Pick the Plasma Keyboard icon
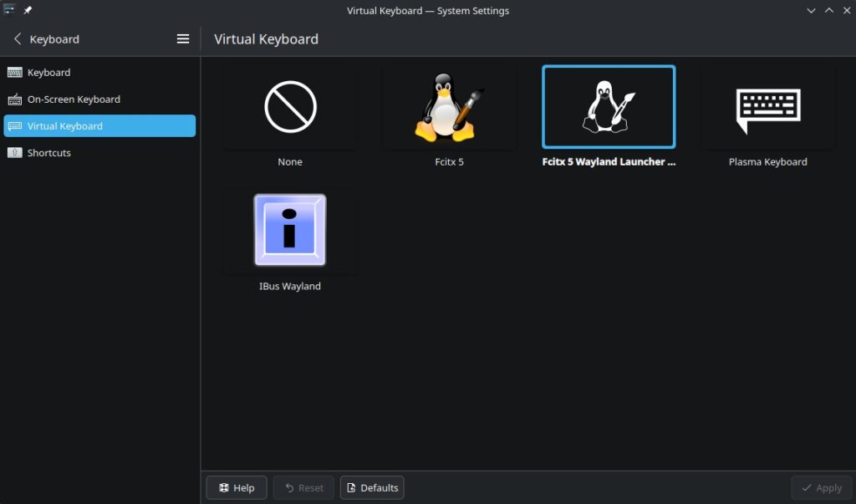This screenshot has height=504, width=856. [x=767, y=107]
